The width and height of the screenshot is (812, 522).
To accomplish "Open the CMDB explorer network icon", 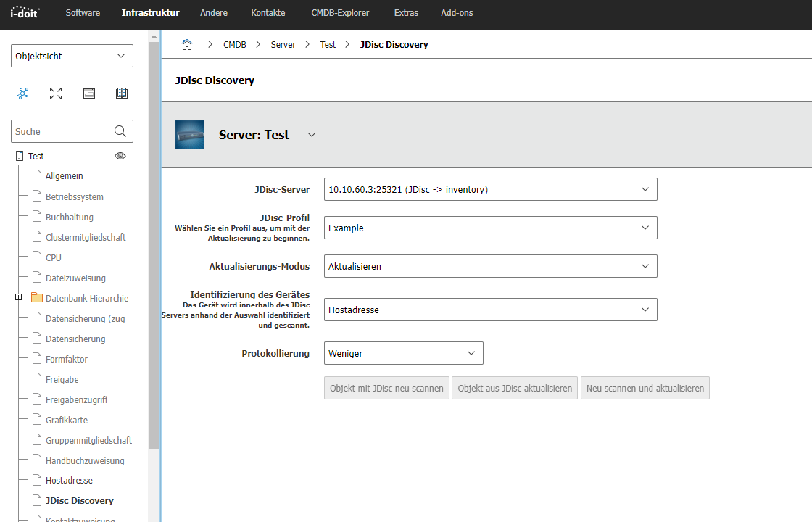I will [22, 94].
